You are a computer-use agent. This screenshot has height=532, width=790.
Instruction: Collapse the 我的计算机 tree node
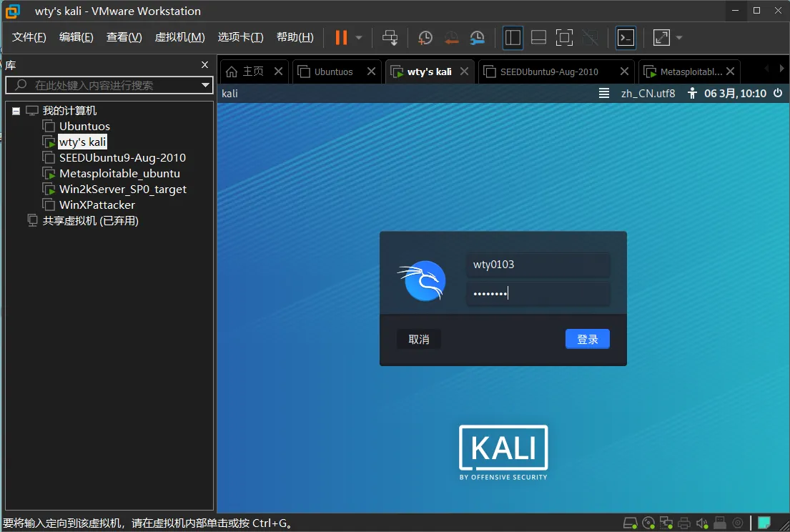(16, 111)
